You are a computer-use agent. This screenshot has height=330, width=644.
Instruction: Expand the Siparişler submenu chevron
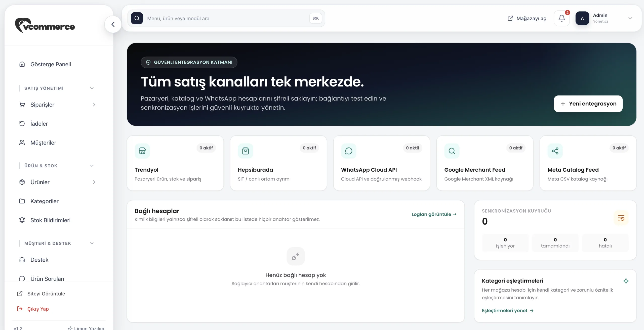click(94, 105)
